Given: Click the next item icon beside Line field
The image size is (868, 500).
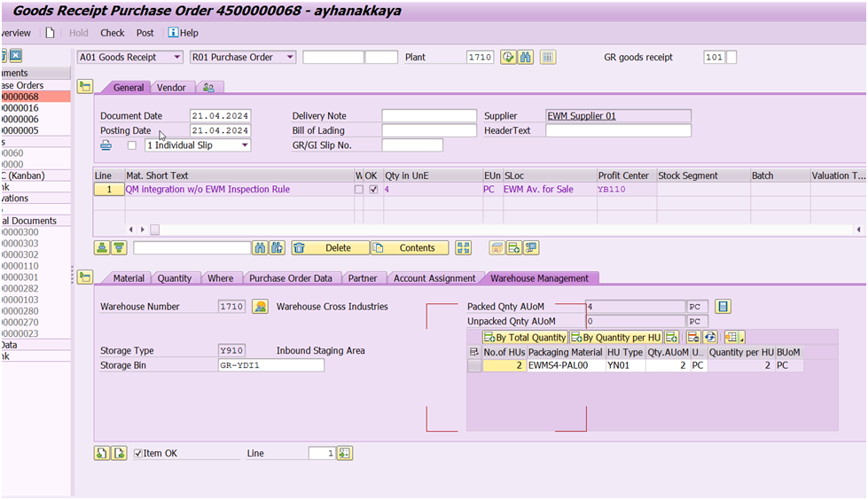Looking at the screenshot, I should 345,453.
